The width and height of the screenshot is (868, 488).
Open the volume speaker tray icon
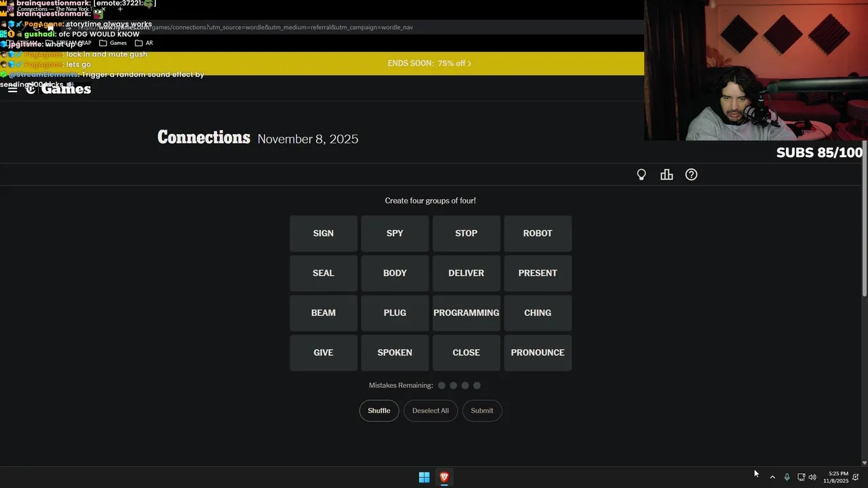[x=812, y=477]
